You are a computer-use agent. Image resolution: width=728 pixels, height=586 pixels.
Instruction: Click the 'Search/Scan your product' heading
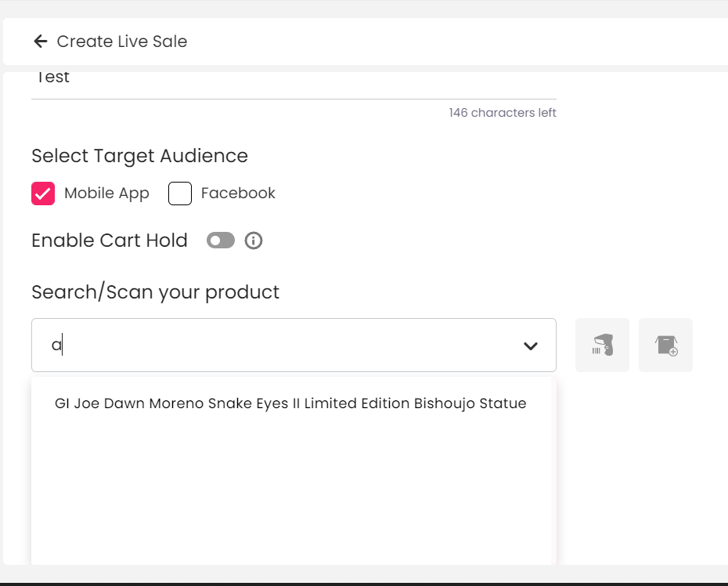(156, 292)
